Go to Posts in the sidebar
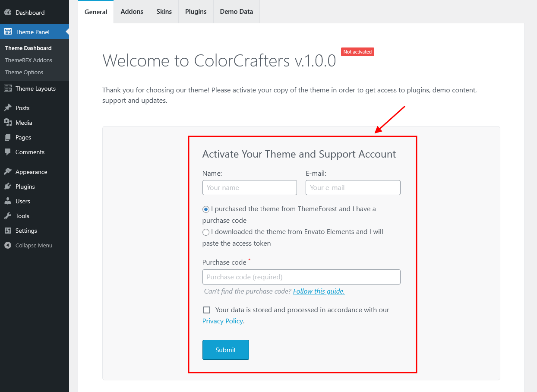 [35, 108]
